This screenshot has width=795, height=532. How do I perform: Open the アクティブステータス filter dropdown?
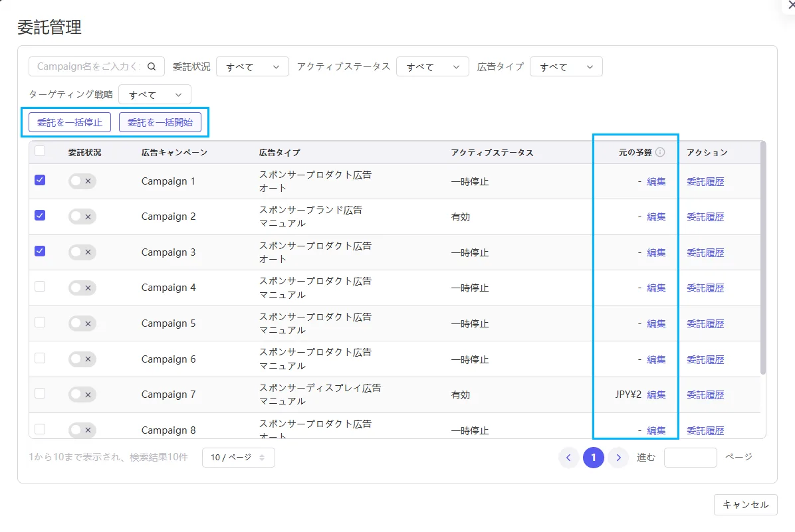(433, 66)
